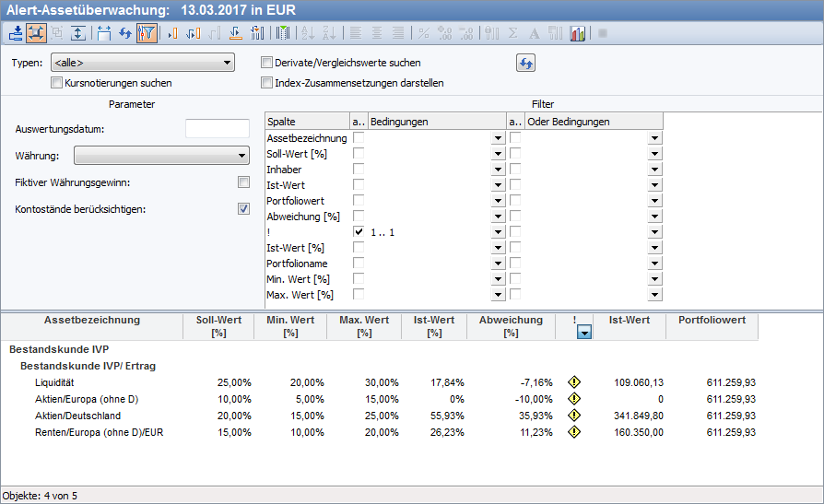Open the Bedingungen dropdown for Assetbezeichnung row
This screenshot has height=504, width=824.
click(498, 138)
